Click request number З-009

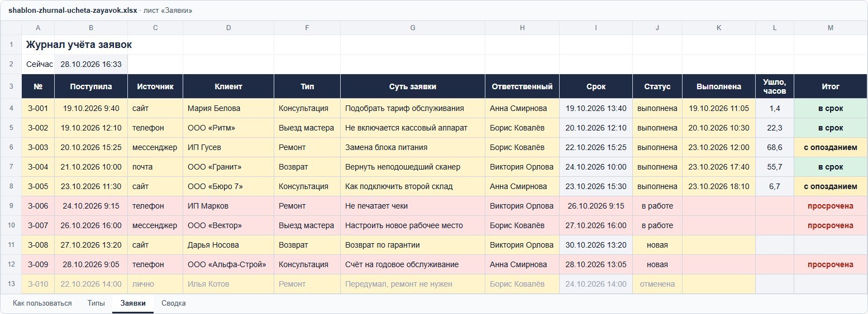pos(38,264)
